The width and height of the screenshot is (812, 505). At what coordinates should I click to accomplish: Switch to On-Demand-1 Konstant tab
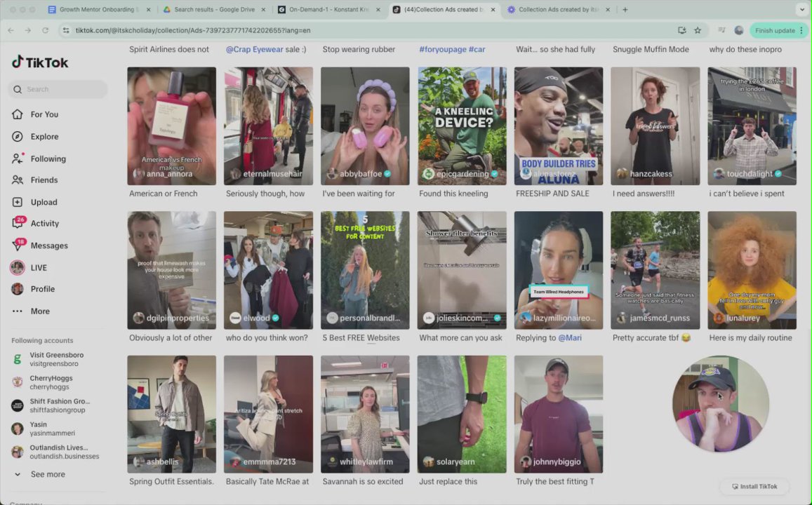click(328, 10)
